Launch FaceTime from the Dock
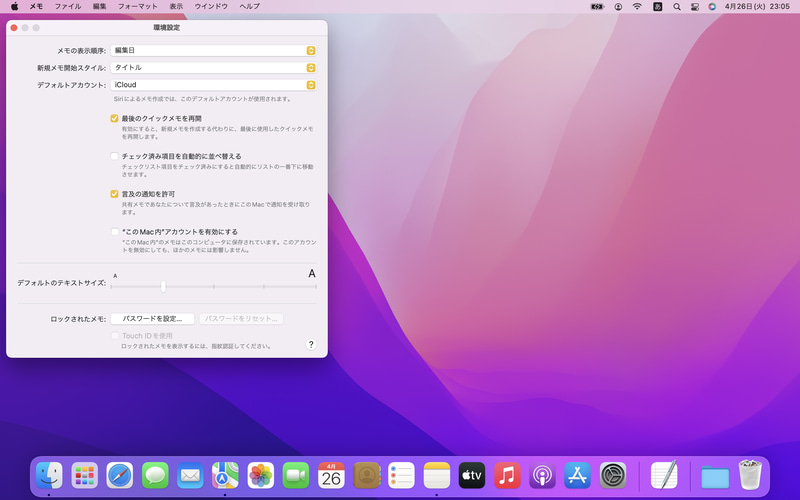Image resolution: width=800 pixels, height=500 pixels. [295, 476]
